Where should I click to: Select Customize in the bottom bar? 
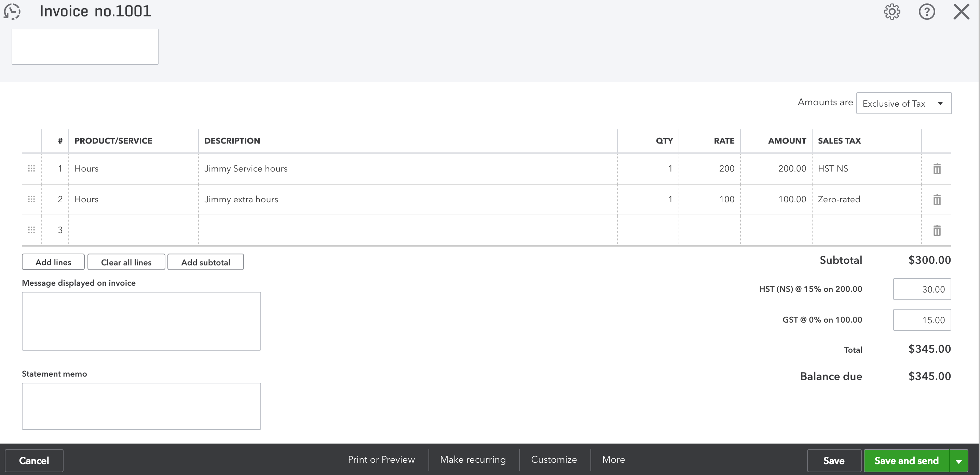point(554,459)
